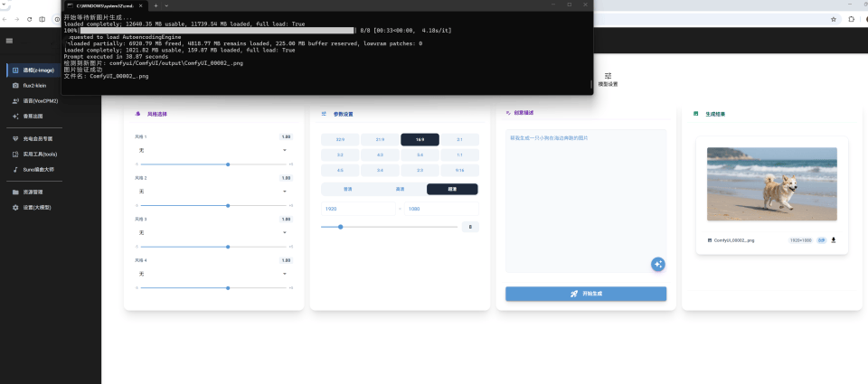Switch to 语音(VoxCPM2) in the sidebar
The image size is (868, 384).
point(40,101)
